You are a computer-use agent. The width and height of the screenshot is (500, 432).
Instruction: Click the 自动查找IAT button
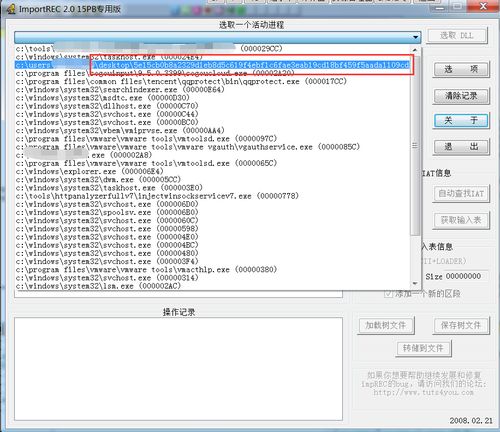pyautogui.click(x=461, y=193)
